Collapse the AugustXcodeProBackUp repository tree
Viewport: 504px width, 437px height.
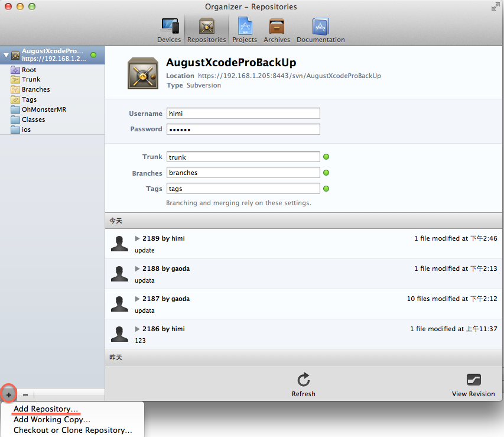coord(6,55)
